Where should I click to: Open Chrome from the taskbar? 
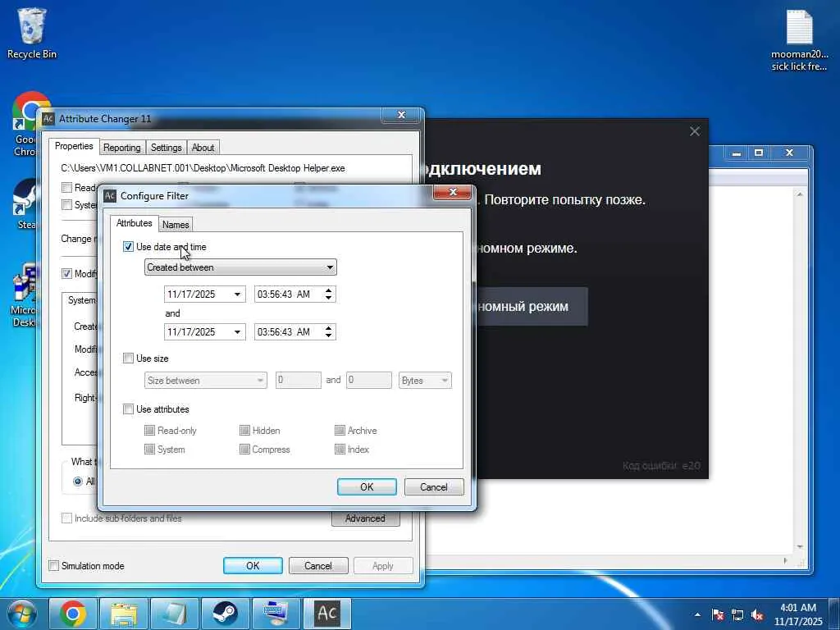click(73, 614)
